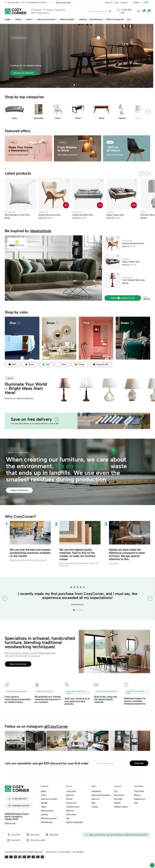This screenshot has width=155, height=868.
Task: Click the search magnifier icon
Action: (110, 11)
